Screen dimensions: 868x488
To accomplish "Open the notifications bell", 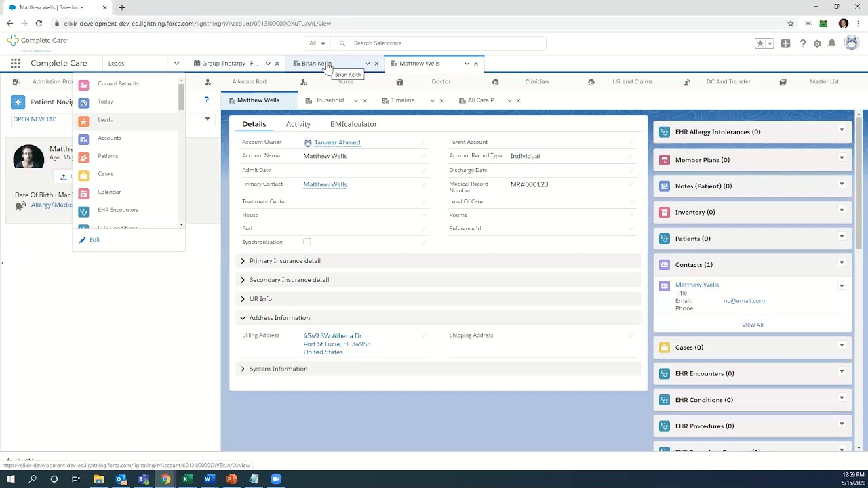I will 831,43.
